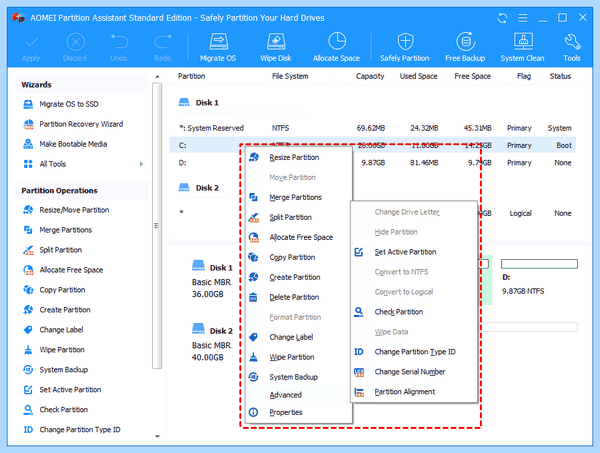Select the D: 9.87GB NTFS partition block
This screenshot has width=600, height=453.
point(539,277)
